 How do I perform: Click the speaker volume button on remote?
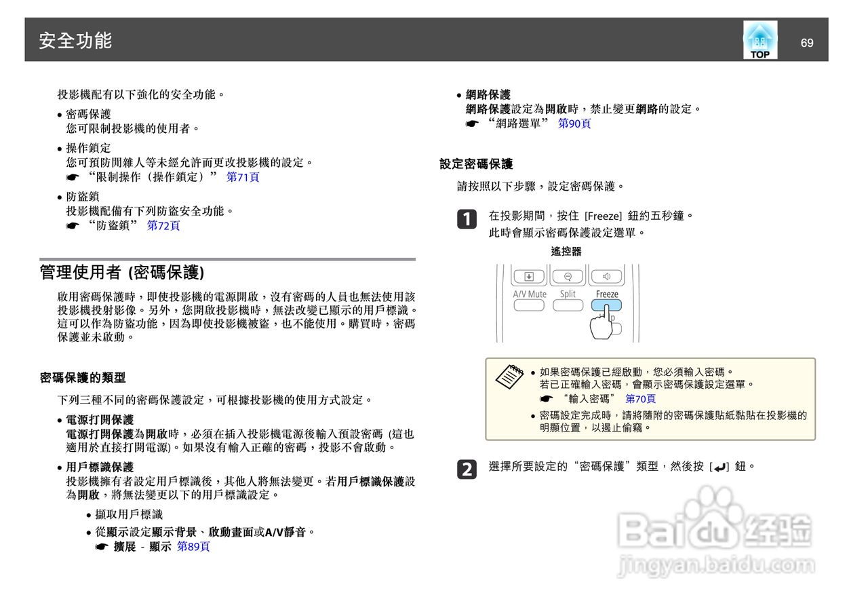coord(607,276)
